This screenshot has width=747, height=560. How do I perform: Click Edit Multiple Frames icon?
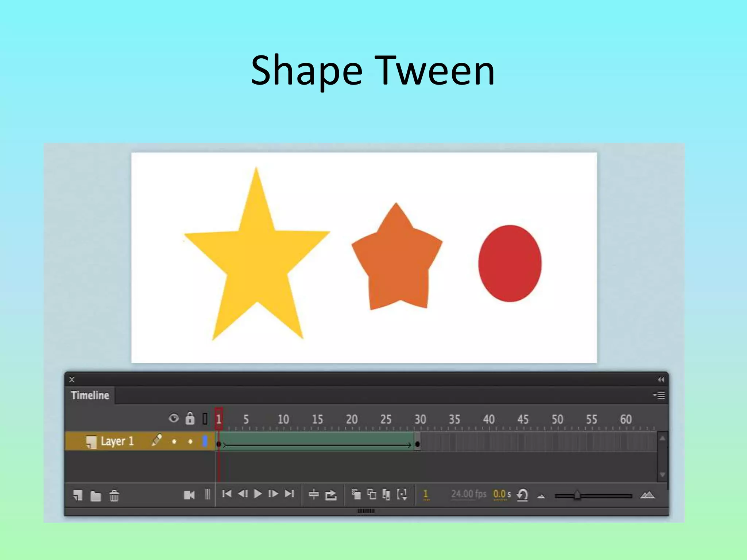click(x=386, y=494)
